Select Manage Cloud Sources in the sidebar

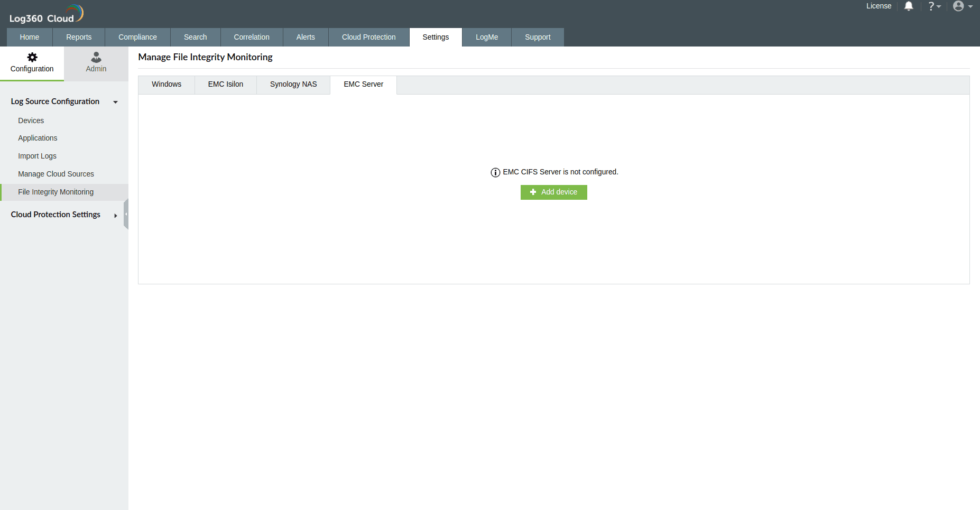click(x=56, y=173)
